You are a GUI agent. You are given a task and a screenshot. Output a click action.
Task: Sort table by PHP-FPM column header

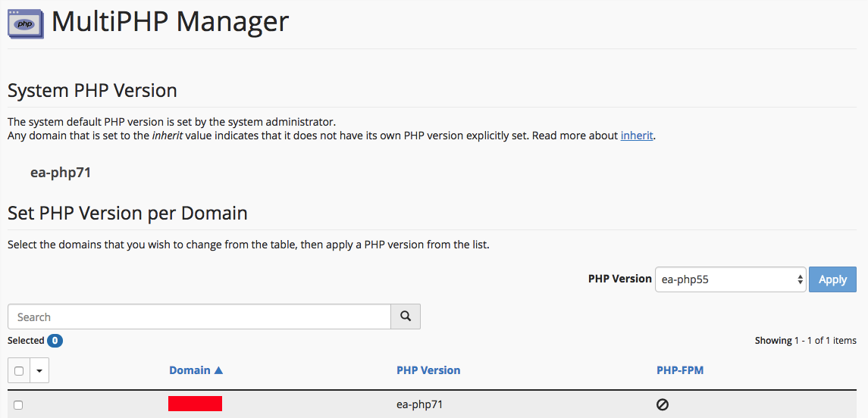[680, 370]
